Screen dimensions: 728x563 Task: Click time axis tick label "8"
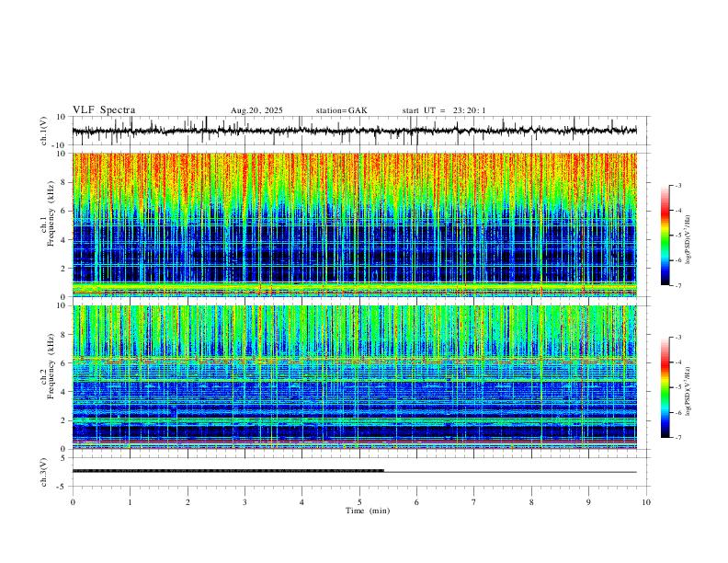click(x=531, y=502)
